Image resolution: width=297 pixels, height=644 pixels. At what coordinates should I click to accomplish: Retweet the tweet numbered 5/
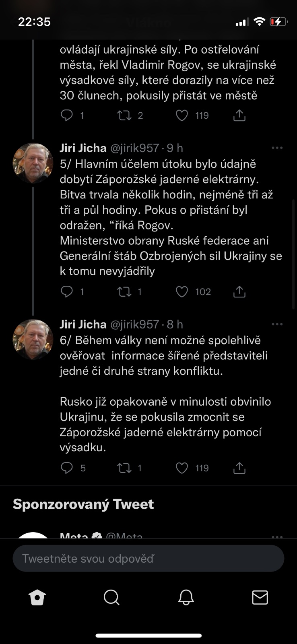tap(124, 292)
